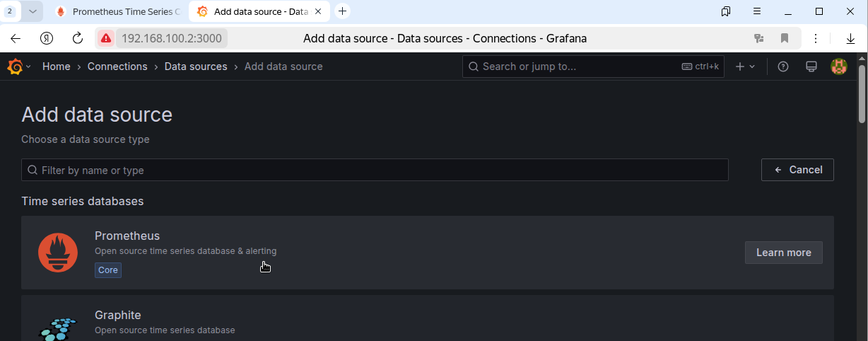868x341 pixels.
Task: Click the ctrl+k keyboard shortcut hint
Action: point(700,67)
